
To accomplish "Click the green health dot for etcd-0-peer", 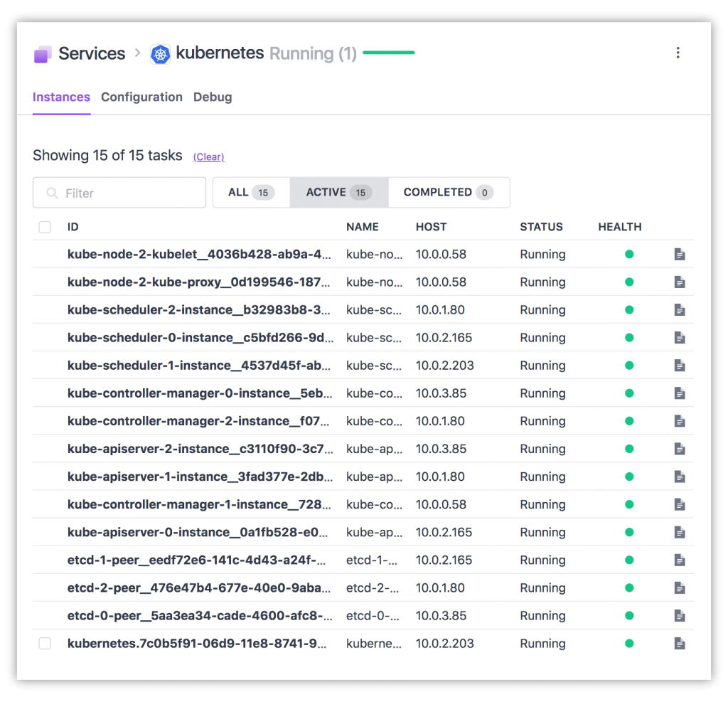I will (x=629, y=616).
